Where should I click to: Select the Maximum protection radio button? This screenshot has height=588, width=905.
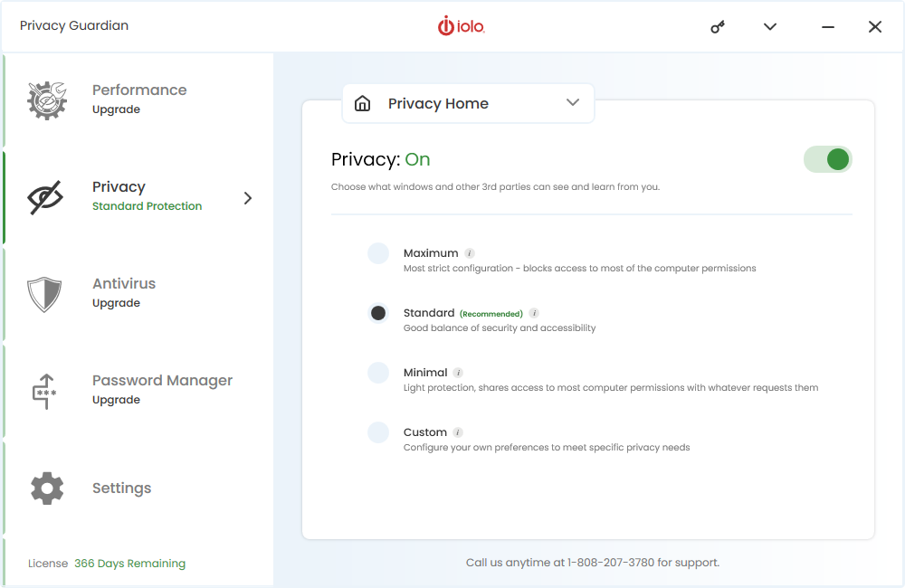[x=378, y=253]
